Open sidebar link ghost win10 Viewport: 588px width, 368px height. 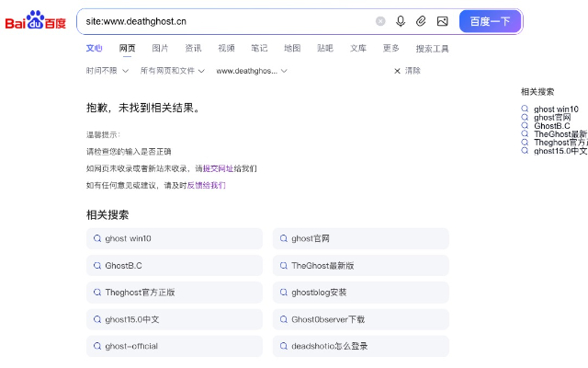point(556,109)
